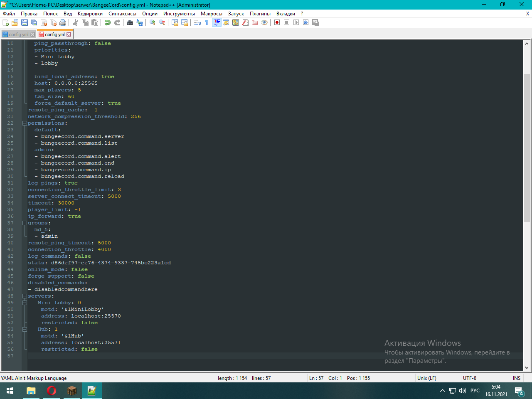Open the Макросы menu

coord(212,14)
